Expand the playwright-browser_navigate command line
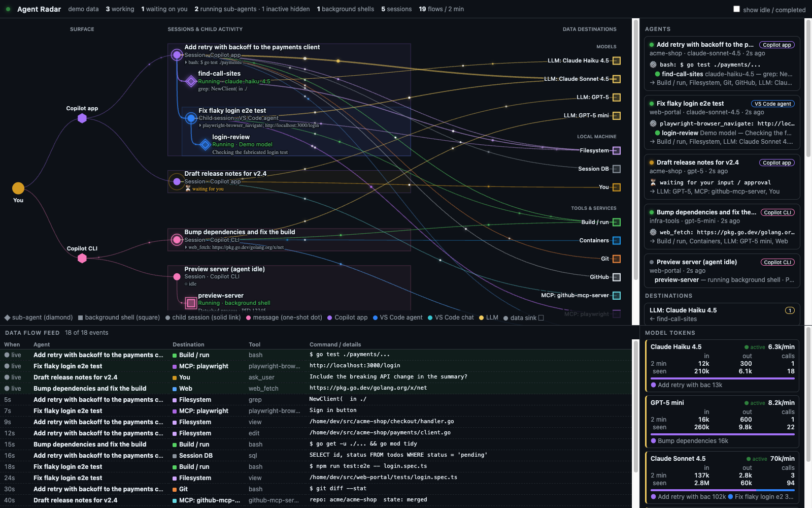This screenshot has width=812, height=508. (259, 125)
